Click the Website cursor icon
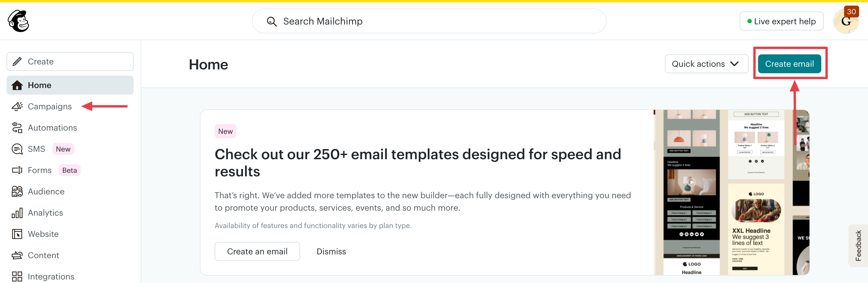 click(x=17, y=234)
